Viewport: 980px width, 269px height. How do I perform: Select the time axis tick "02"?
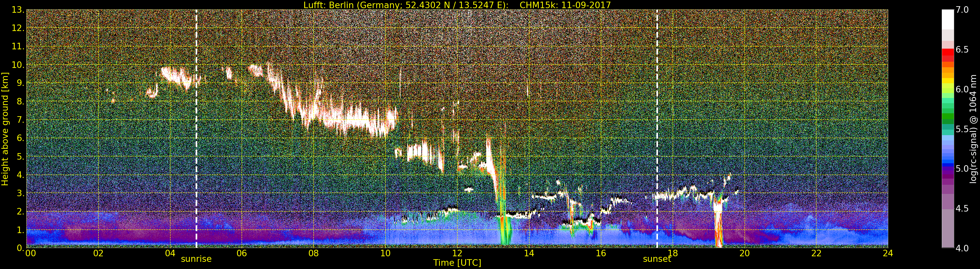point(98,253)
